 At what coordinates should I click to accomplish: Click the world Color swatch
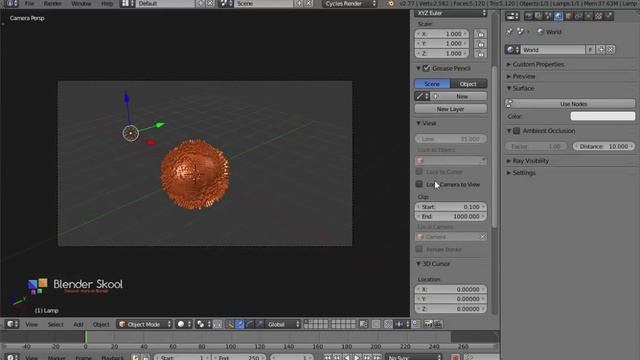pos(602,116)
